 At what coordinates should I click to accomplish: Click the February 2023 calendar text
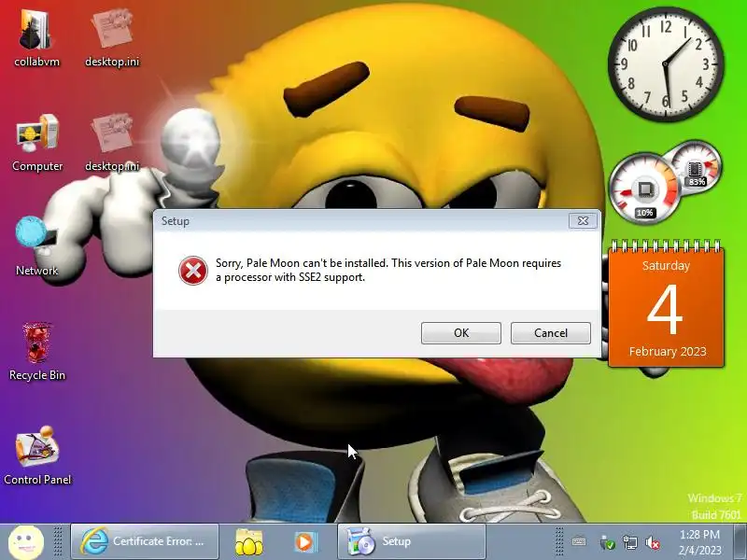click(x=668, y=352)
